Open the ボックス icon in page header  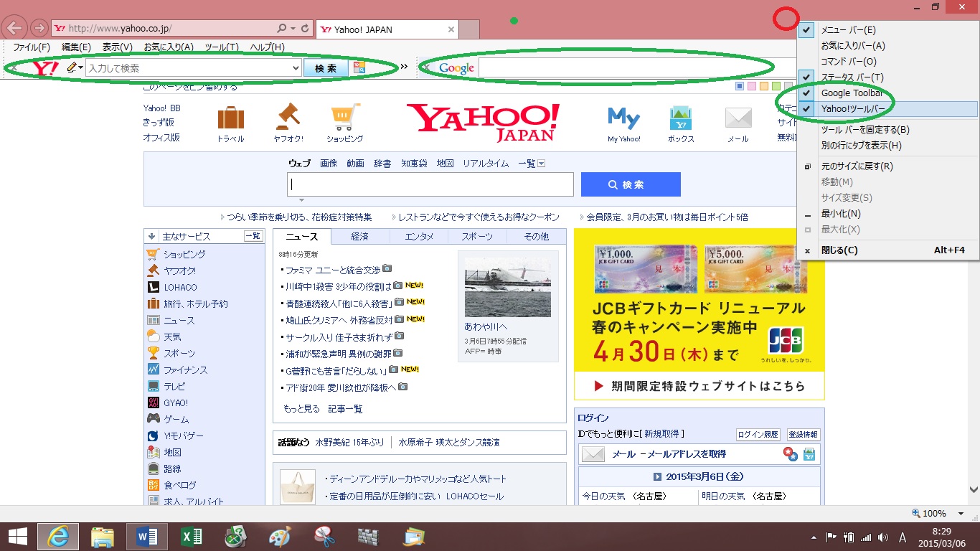pos(680,118)
